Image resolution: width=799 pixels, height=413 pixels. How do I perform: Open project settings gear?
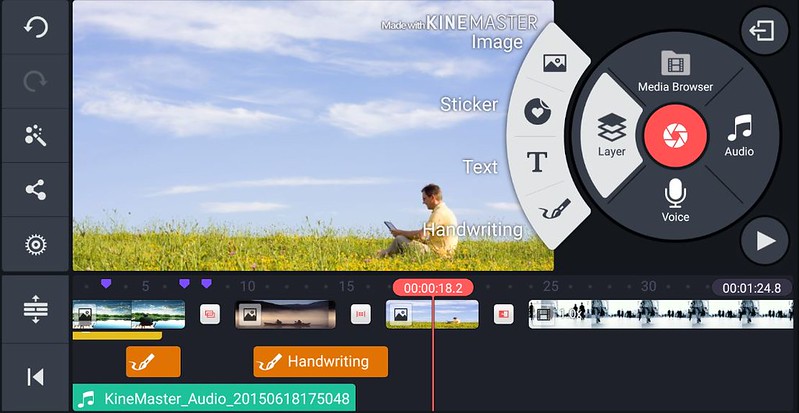(x=35, y=244)
